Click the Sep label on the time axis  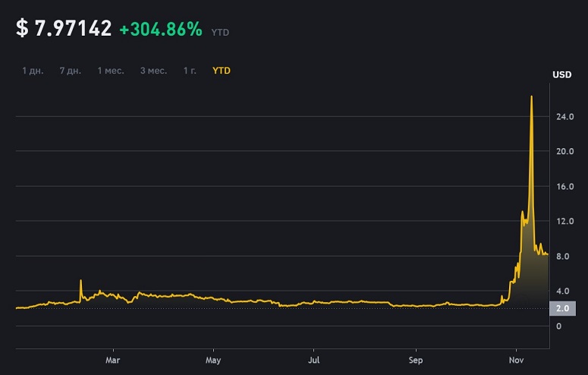[x=415, y=360]
